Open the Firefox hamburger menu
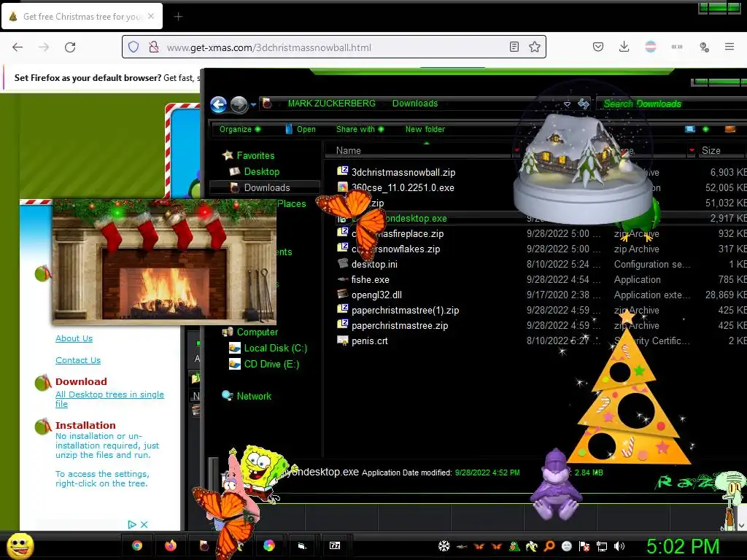The height and width of the screenshot is (560, 747). [x=729, y=47]
